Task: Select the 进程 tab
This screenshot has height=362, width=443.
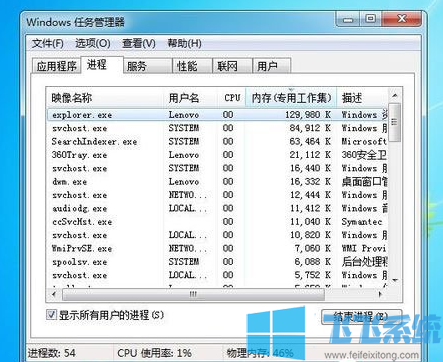Action: tap(102, 65)
